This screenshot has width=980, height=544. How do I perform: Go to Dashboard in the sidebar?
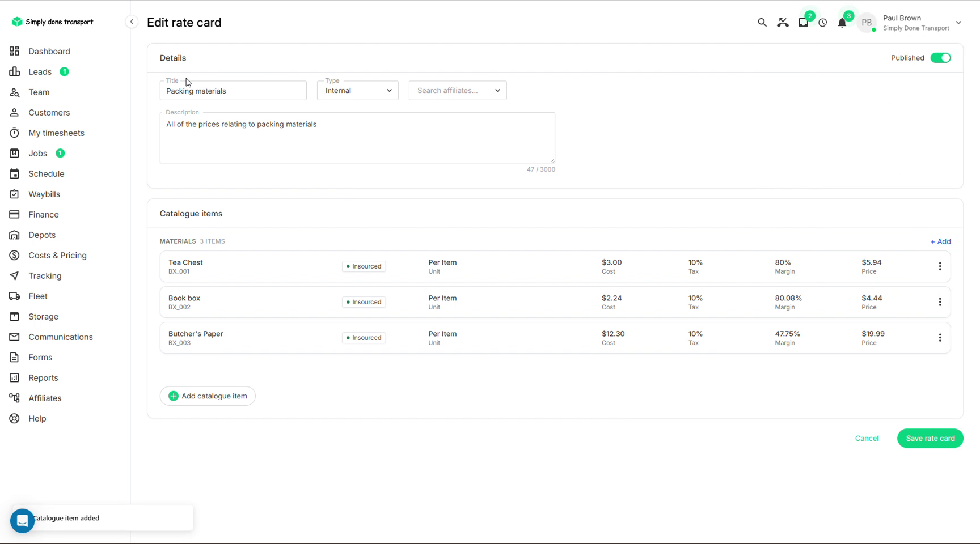click(49, 52)
